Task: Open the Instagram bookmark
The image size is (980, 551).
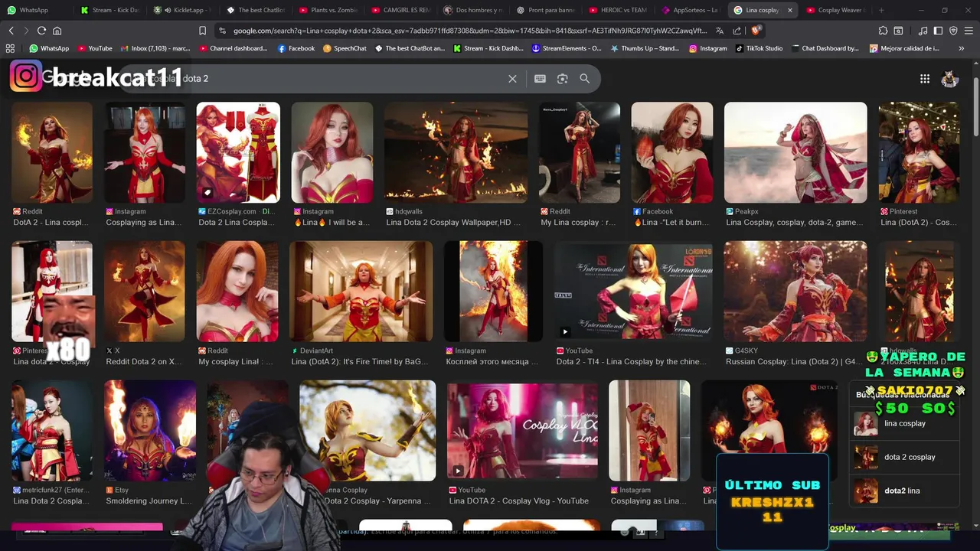Action: pos(708,48)
